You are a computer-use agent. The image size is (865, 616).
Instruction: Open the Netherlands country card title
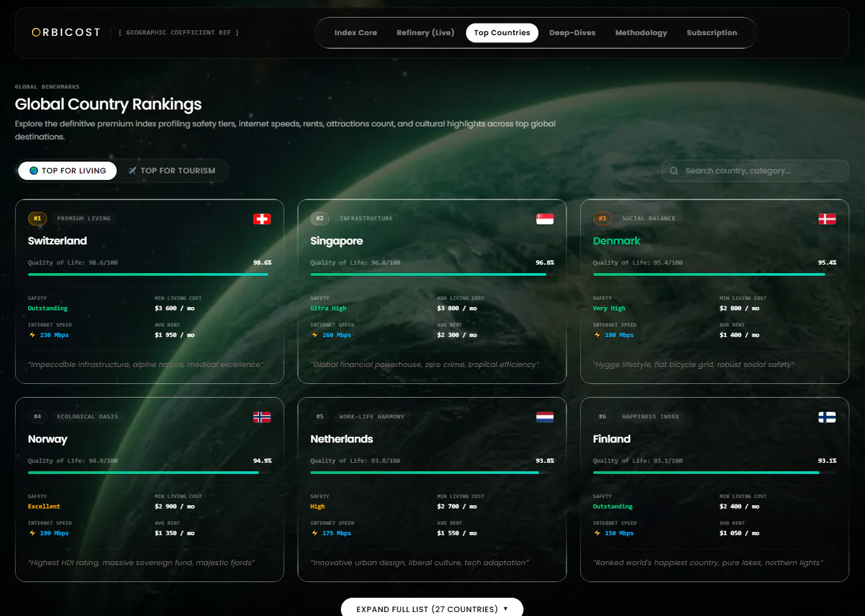click(x=342, y=439)
